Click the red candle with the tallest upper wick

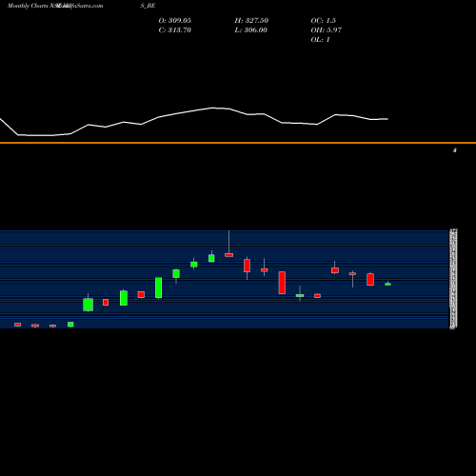228,255
